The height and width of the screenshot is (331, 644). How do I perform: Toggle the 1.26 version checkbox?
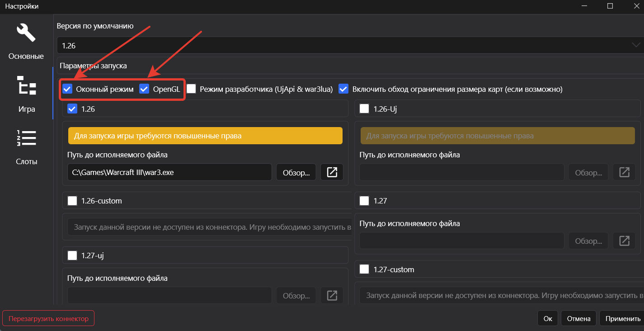click(72, 109)
